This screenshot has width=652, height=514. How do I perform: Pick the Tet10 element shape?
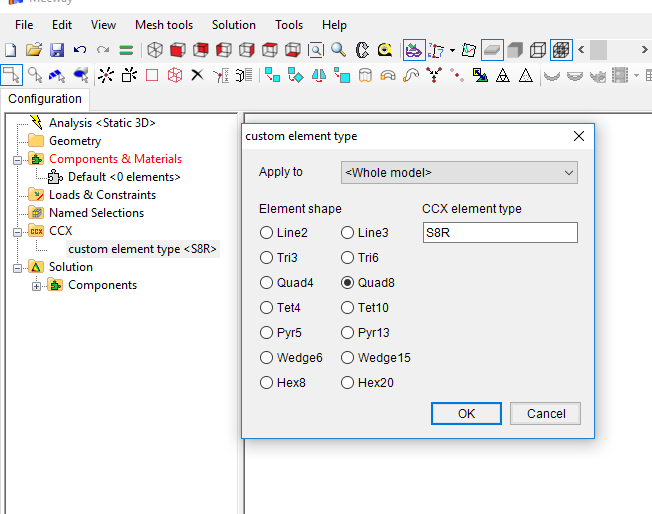(365, 308)
